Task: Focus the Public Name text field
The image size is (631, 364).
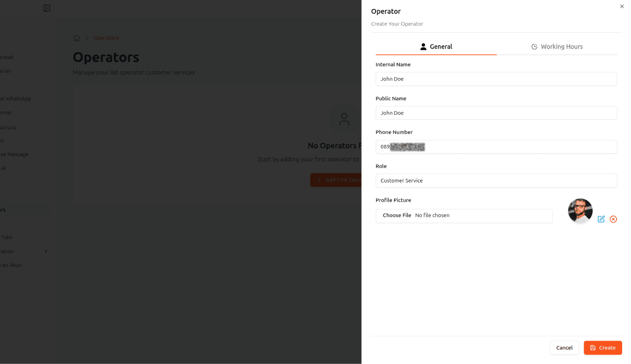Action: tap(496, 113)
